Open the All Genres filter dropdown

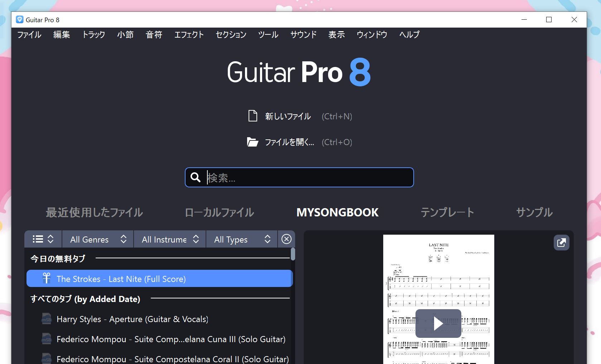(x=98, y=239)
